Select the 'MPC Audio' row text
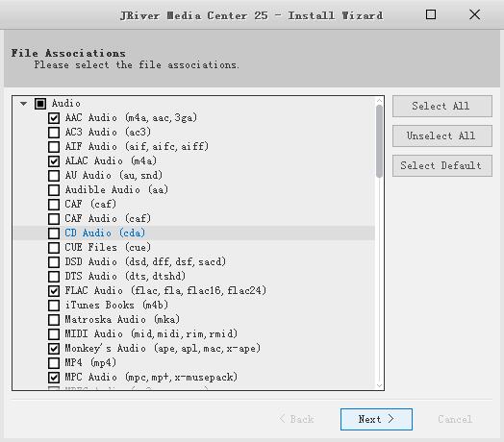This screenshot has width=504, height=442. (x=151, y=377)
